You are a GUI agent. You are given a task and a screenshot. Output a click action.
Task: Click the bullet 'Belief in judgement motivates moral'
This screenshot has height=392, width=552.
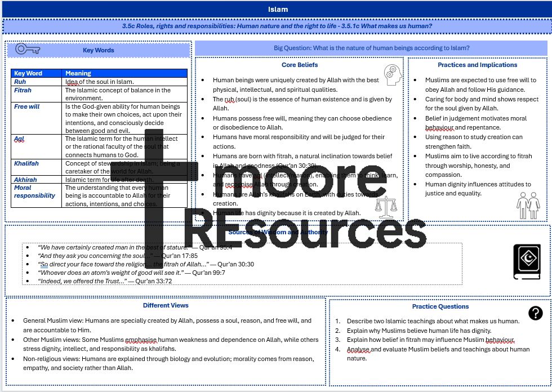[x=475, y=123]
